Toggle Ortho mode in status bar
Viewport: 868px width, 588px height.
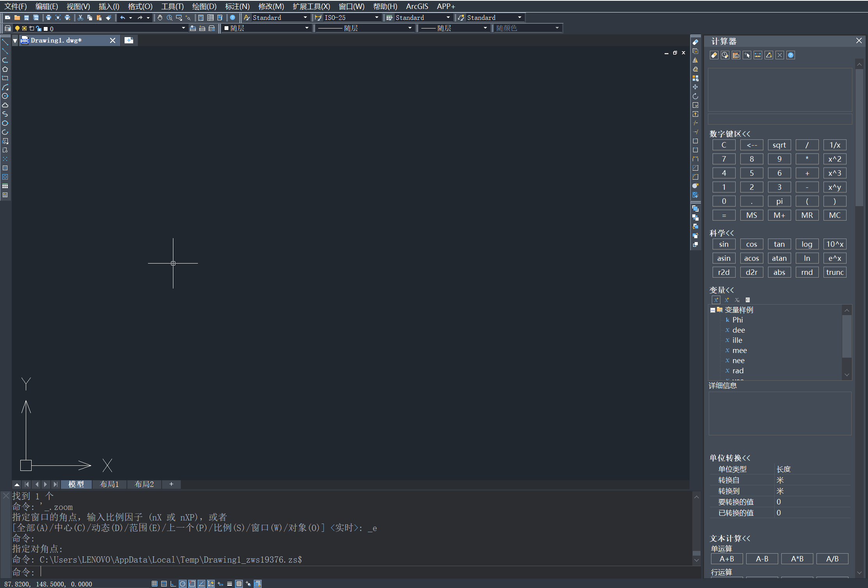(173, 584)
